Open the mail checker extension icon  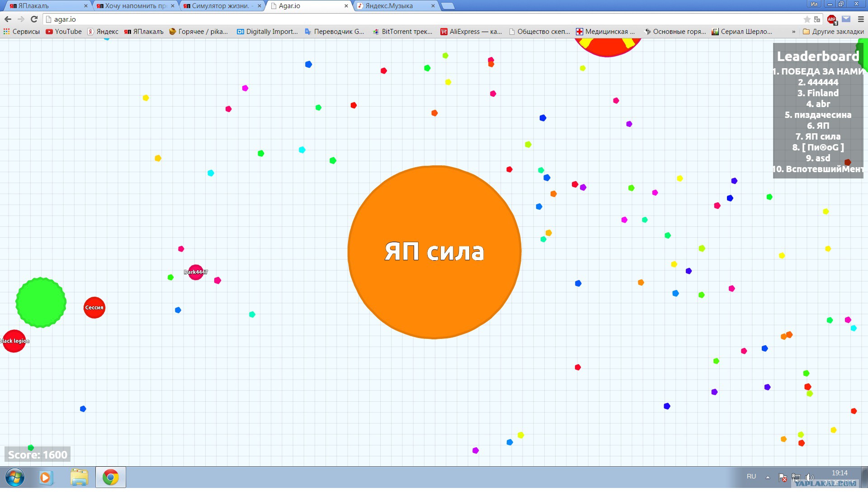click(x=846, y=19)
